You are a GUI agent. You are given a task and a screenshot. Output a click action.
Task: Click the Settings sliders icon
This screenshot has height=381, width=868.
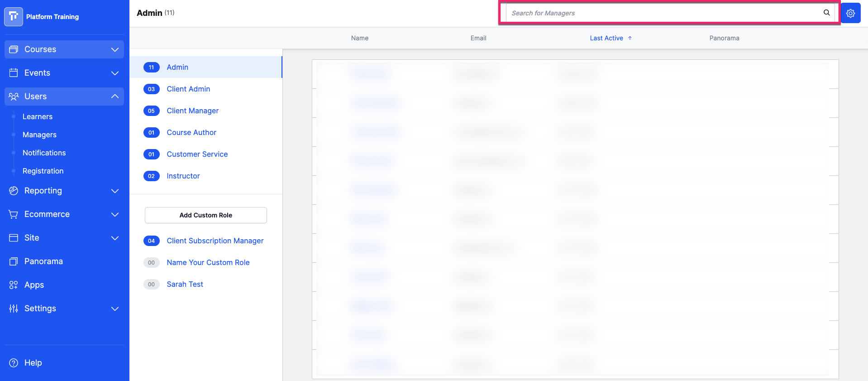(x=14, y=309)
